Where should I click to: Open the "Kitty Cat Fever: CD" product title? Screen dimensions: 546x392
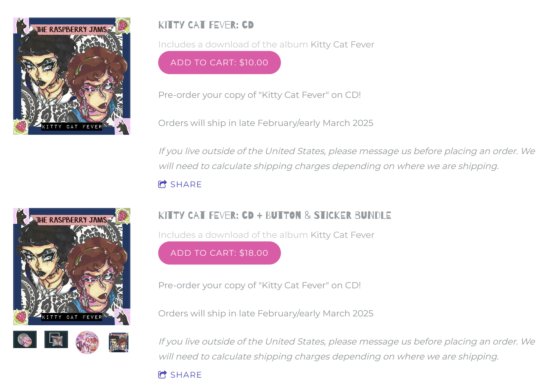pyautogui.click(x=206, y=25)
